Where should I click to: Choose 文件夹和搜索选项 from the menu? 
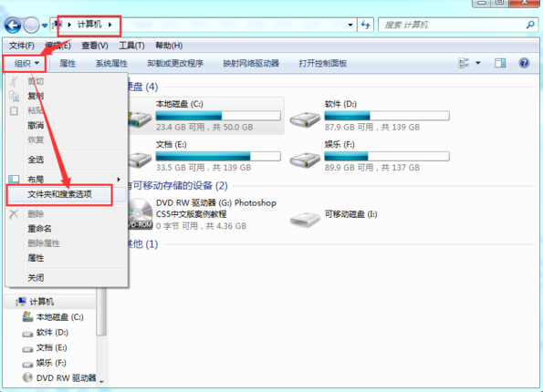pos(59,194)
